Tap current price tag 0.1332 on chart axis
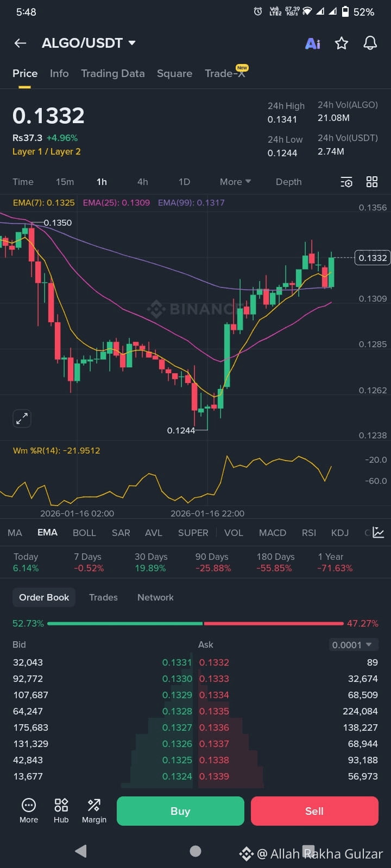Image resolution: width=391 pixels, height=868 pixels. pyautogui.click(x=373, y=258)
